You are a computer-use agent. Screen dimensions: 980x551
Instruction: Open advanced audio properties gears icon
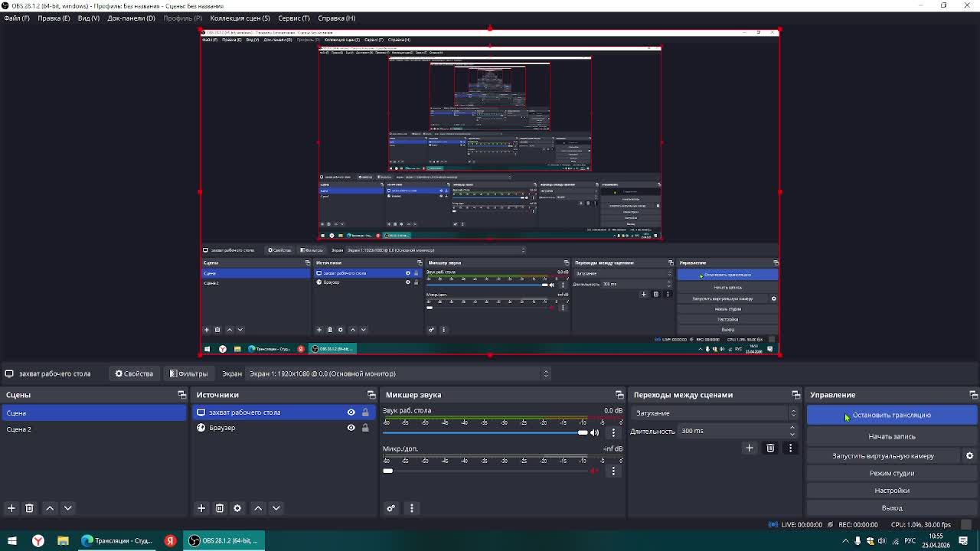(391, 508)
